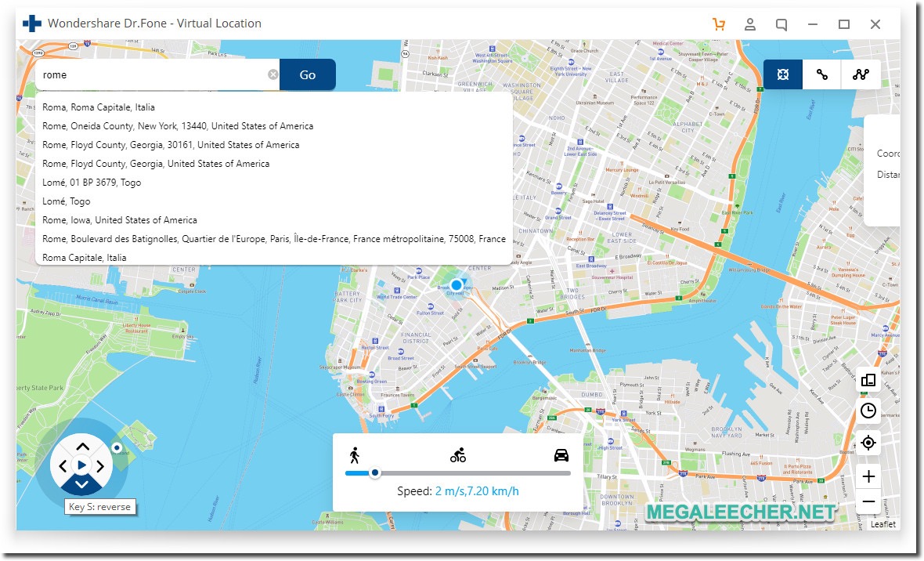
Task: Click the Lower East Side map label
Action: click(x=622, y=237)
